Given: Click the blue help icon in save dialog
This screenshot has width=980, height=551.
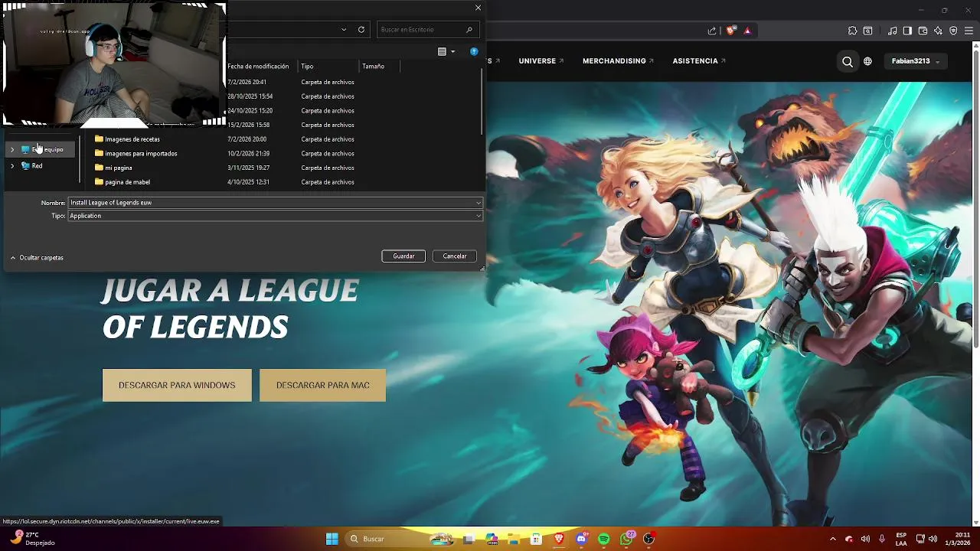Looking at the screenshot, I should [x=474, y=51].
